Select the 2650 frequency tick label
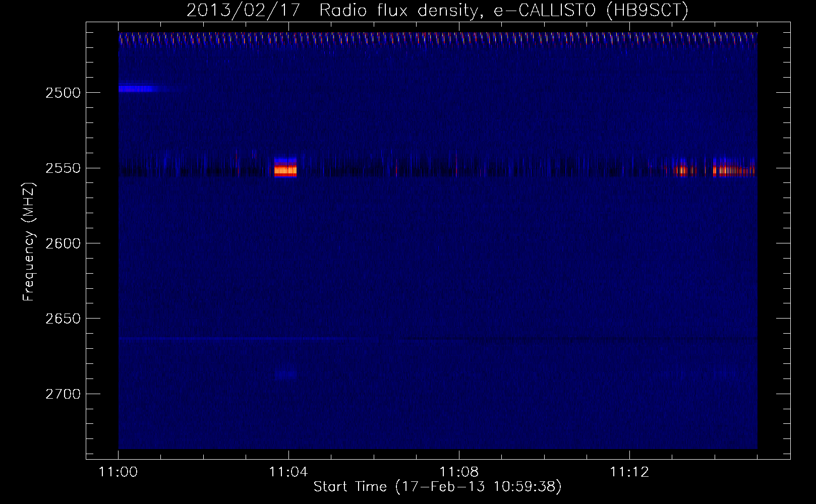This screenshot has height=504, width=816. pos(64,319)
